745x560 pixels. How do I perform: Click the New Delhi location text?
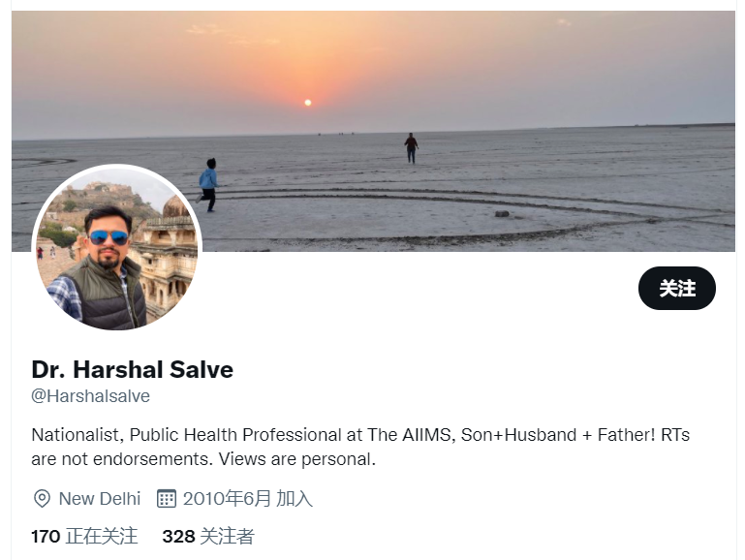pos(100,499)
